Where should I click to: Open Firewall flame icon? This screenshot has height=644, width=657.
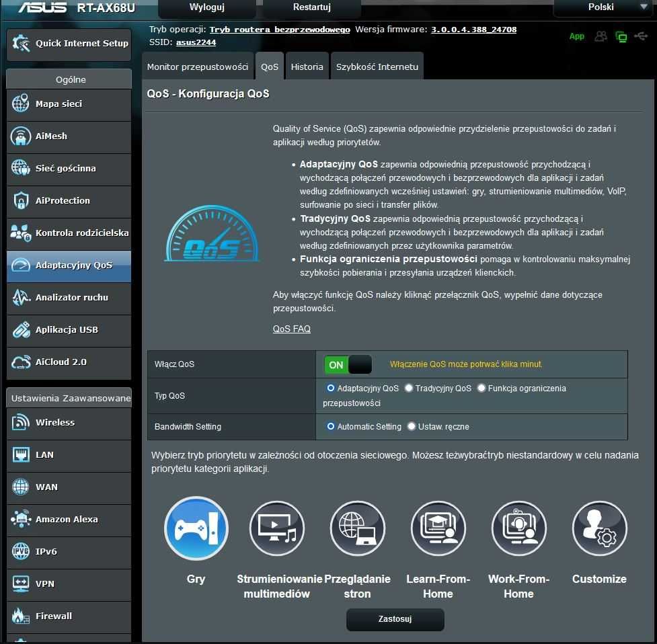[x=21, y=616]
